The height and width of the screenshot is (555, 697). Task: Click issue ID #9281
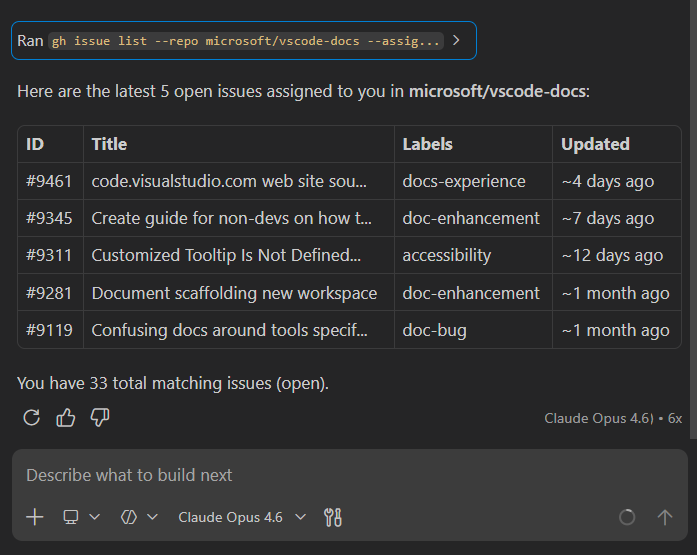pyautogui.click(x=49, y=293)
